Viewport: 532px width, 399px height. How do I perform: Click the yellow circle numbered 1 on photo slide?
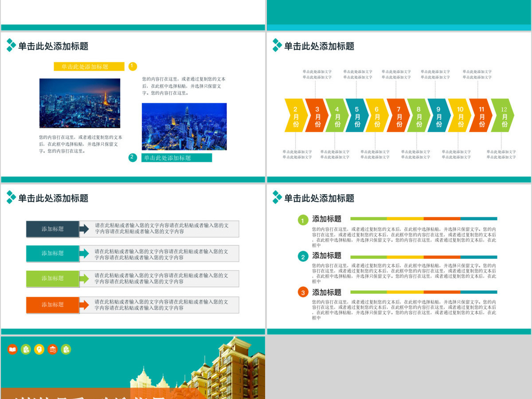(133, 66)
